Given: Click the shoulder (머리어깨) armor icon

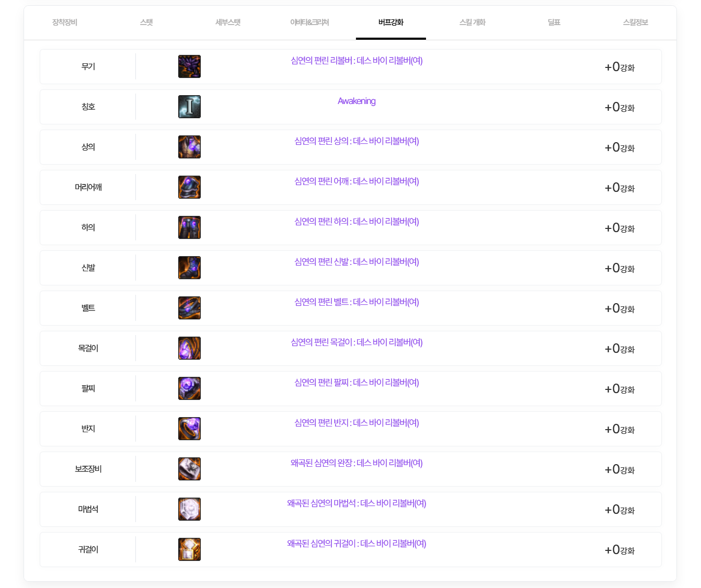Looking at the screenshot, I should [189, 187].
